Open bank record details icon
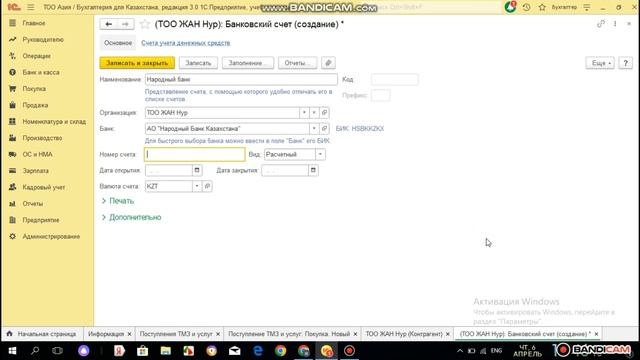The height and width of the screenshot is (360, 640). point(324,129)
